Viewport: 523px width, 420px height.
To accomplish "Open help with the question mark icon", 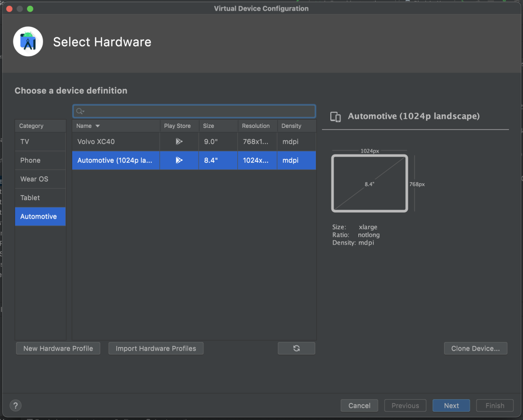I will coord(15,405).
